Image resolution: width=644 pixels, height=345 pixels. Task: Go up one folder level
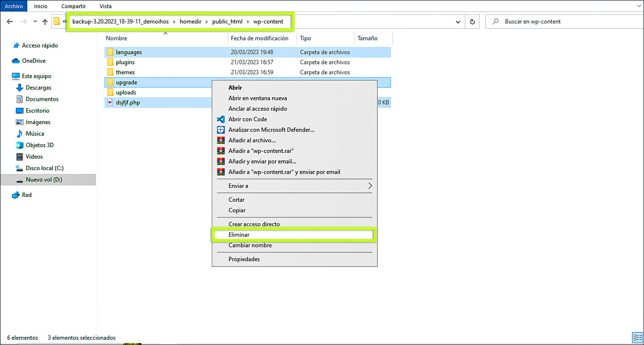tap(45, 22)
